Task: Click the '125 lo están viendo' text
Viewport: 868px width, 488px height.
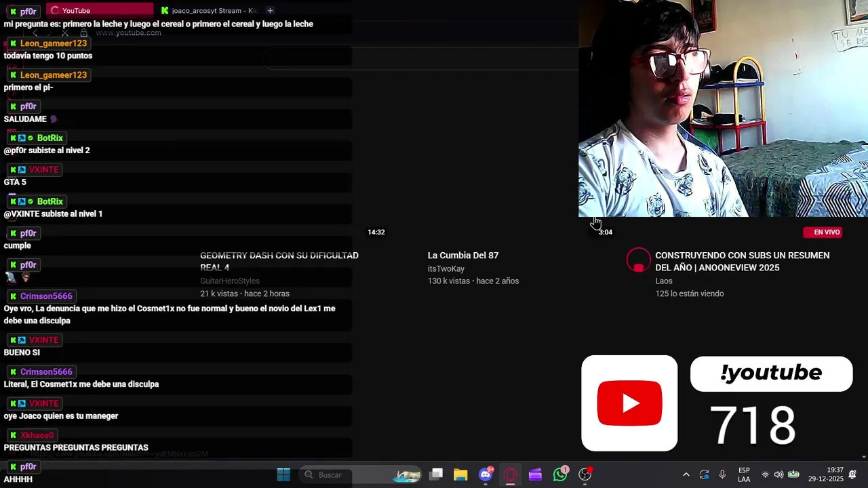Action: tap(690, 293)
